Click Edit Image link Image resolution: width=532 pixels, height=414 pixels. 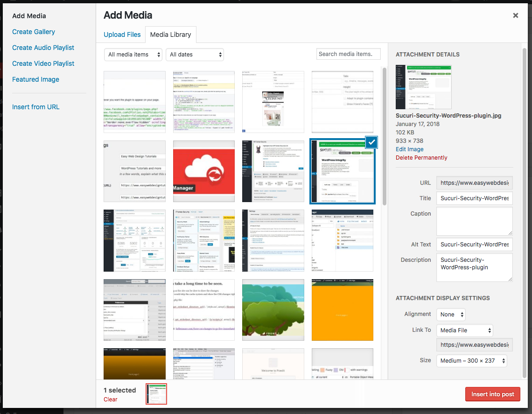coord(410,149)
